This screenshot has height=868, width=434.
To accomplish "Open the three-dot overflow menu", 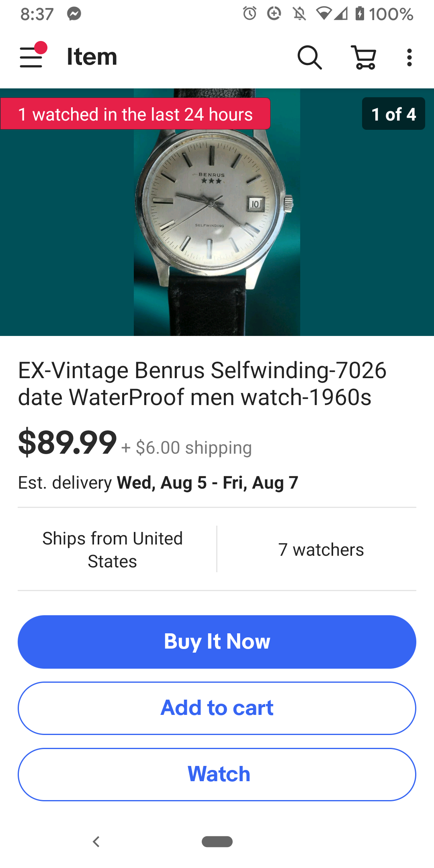I will [x=409, y=57].
